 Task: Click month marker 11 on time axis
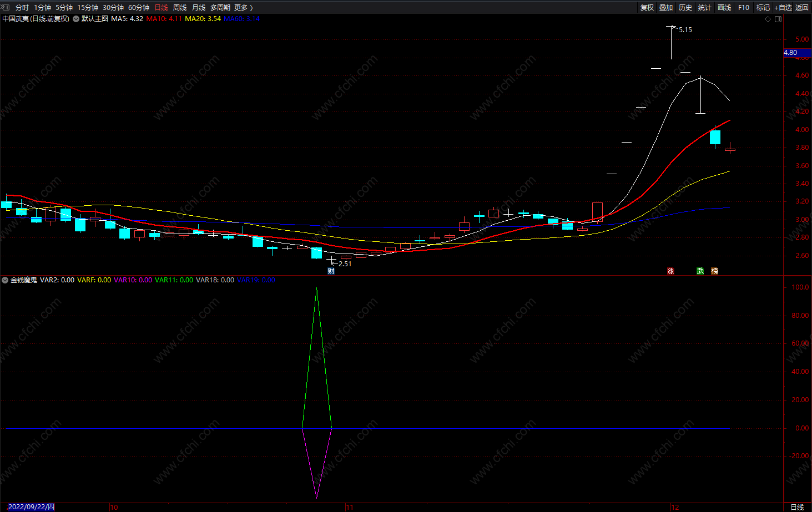point(350,508)
